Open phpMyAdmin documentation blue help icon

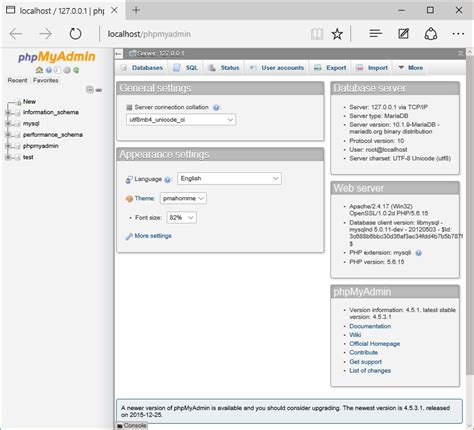49,70
